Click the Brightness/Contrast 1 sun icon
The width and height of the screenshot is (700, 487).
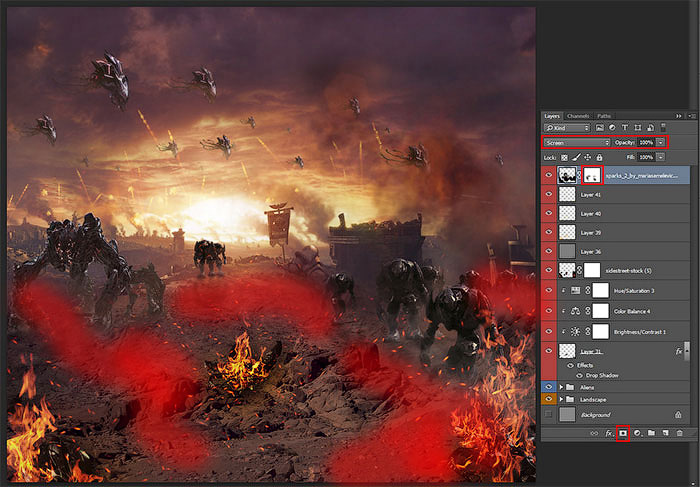(575, 332)
